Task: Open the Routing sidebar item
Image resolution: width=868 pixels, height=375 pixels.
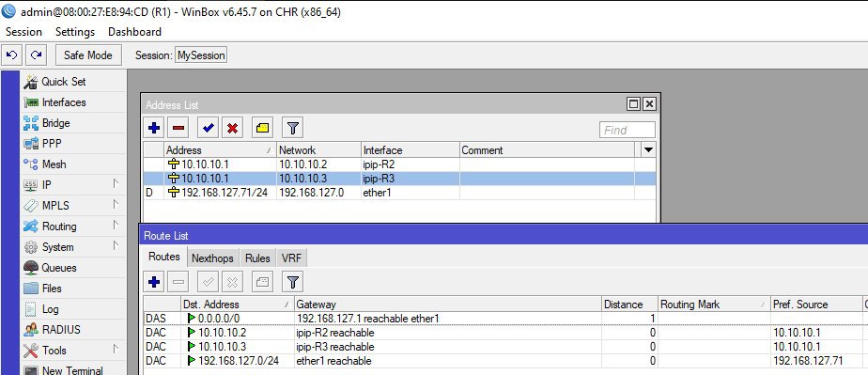Action: [73, 227]
